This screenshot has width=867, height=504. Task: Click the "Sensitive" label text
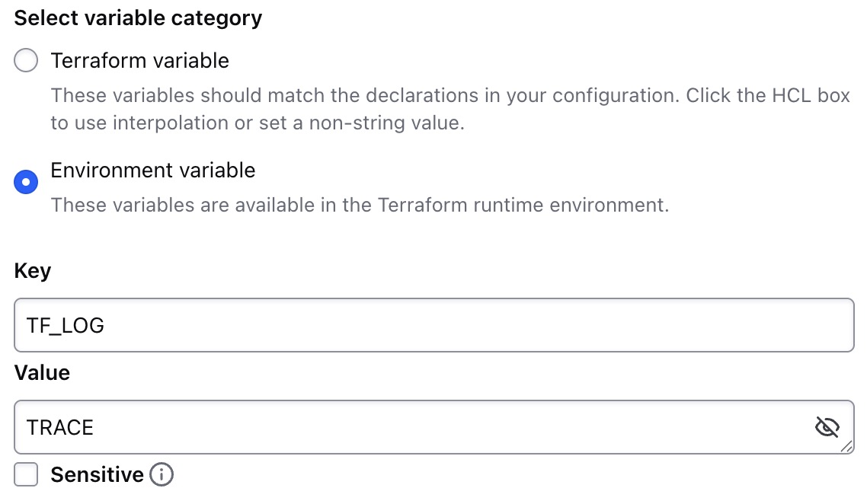[x=97, y=475]
